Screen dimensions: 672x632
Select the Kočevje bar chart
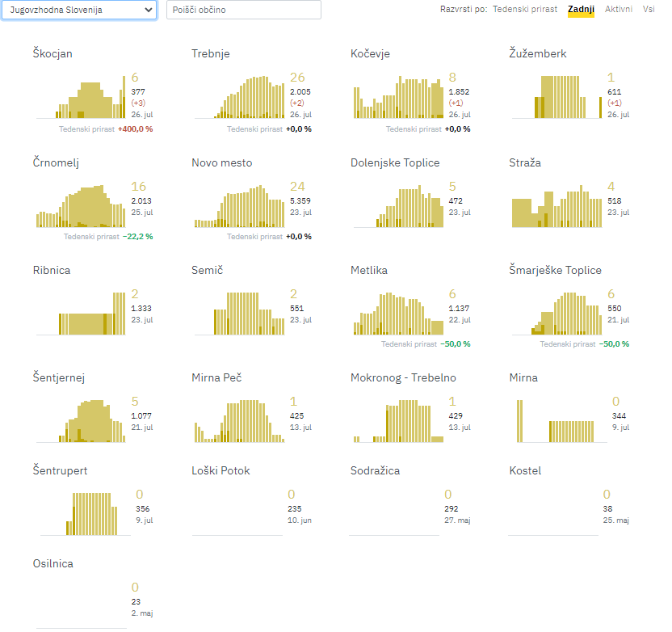(x=398, y=97)
